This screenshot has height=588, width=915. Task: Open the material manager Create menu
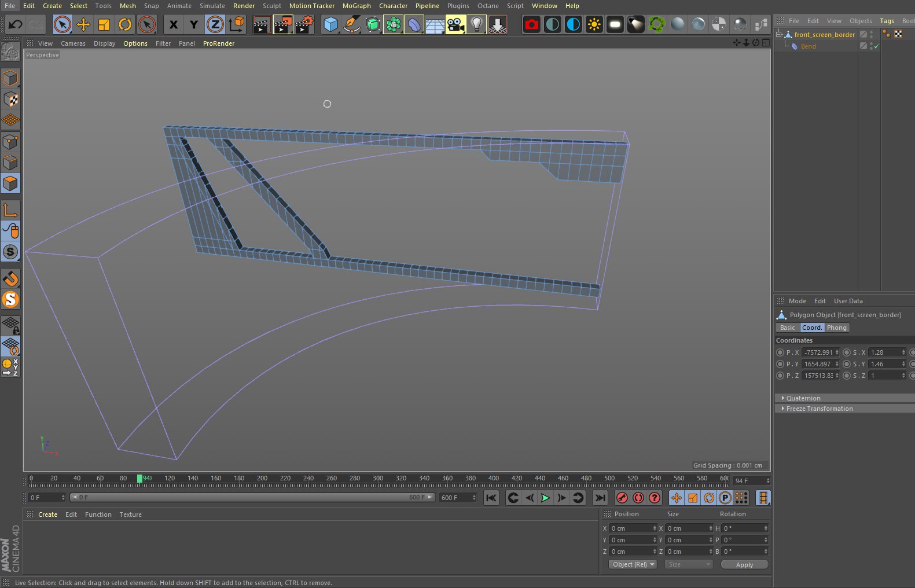pyautogui.click(x=47, y=514)
